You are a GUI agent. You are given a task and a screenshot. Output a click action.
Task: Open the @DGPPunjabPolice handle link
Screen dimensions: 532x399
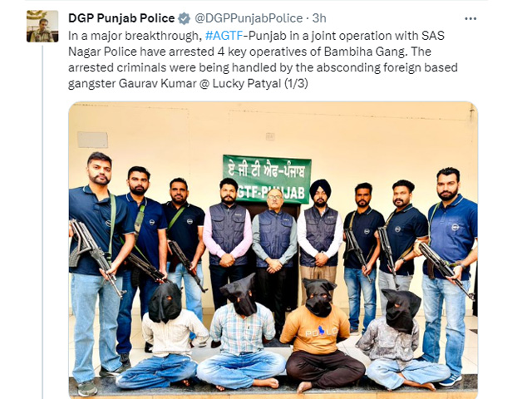[249, 18]
